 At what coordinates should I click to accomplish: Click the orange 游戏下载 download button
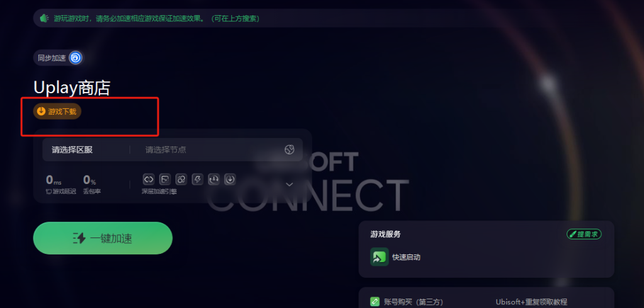[57, 111]
